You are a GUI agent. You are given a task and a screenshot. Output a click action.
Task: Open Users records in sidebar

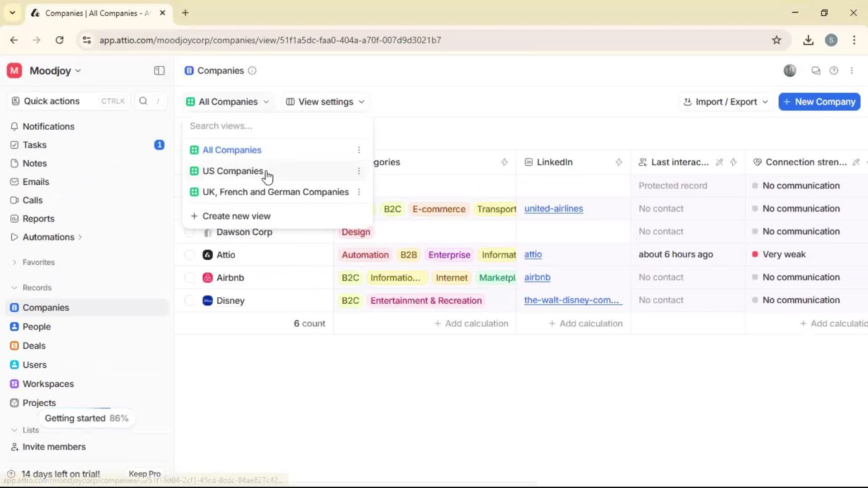point(34,365)
